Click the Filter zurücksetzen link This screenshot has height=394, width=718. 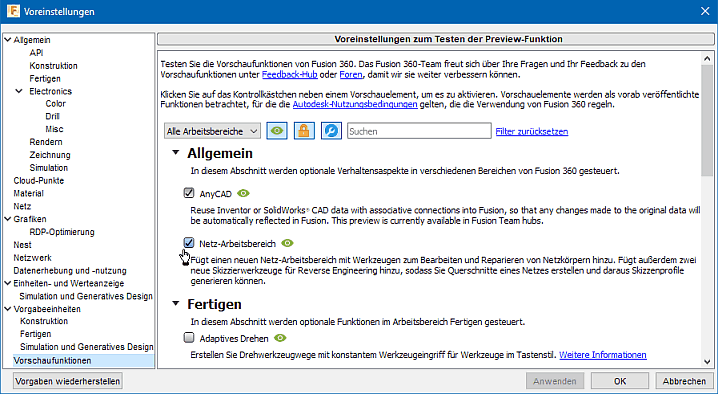[532, 131]
